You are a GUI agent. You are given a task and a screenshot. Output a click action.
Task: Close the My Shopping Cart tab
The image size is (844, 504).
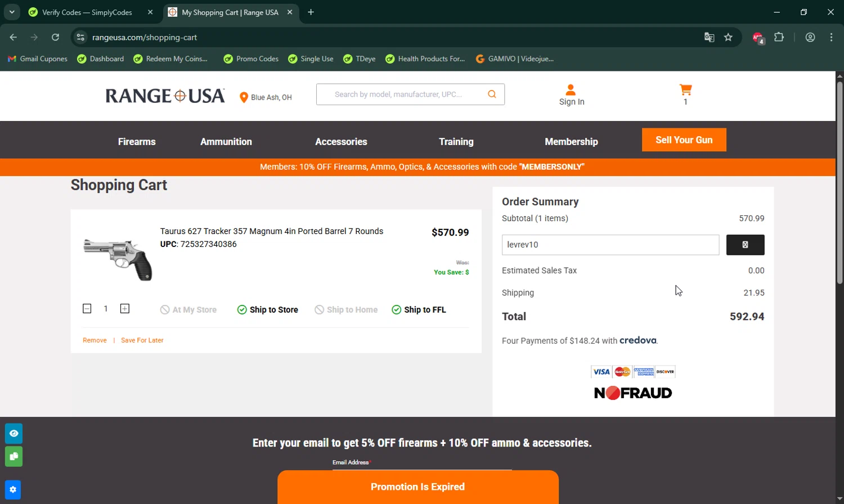(290, 12)
